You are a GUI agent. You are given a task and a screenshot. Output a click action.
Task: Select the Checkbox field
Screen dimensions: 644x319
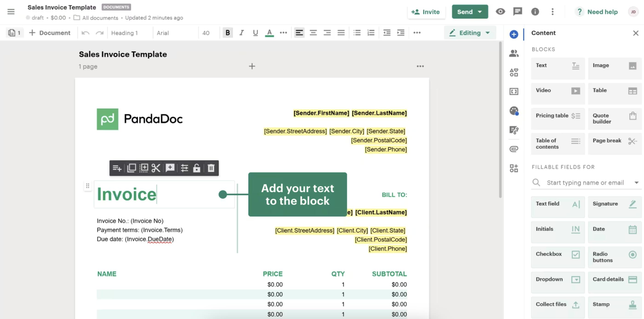[558, 257]
